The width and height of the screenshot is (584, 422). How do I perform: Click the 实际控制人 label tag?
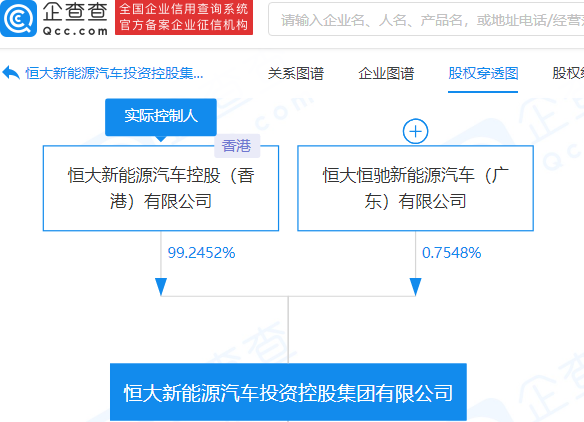pos(161,117)
